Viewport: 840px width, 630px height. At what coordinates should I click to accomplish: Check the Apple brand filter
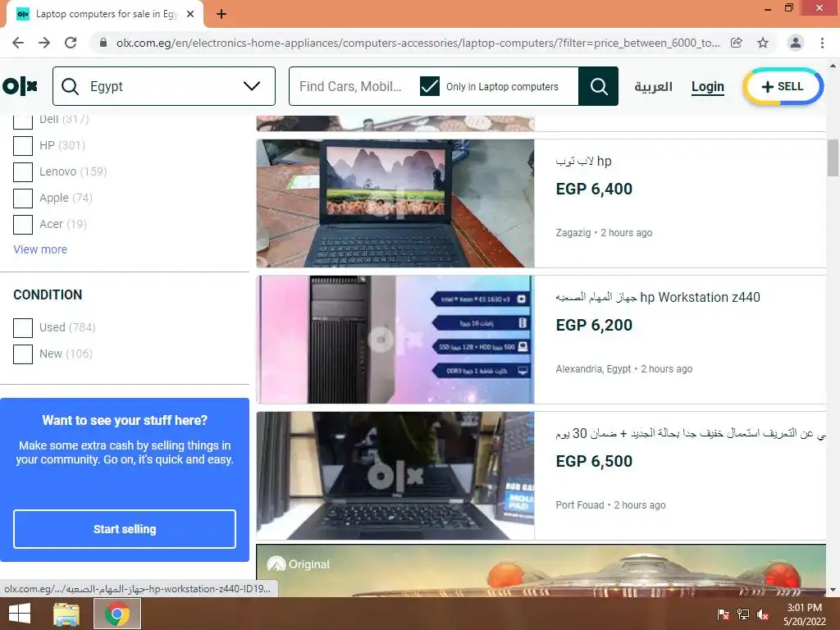23,199
